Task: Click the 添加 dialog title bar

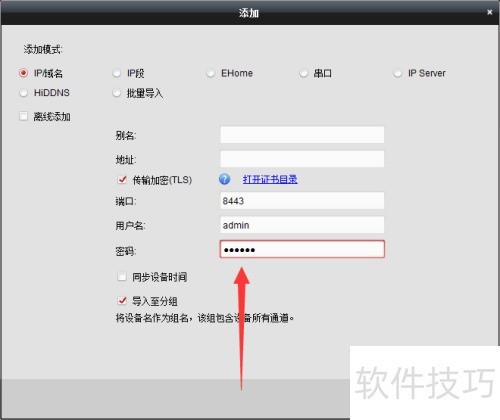Action: click(249, 13)
